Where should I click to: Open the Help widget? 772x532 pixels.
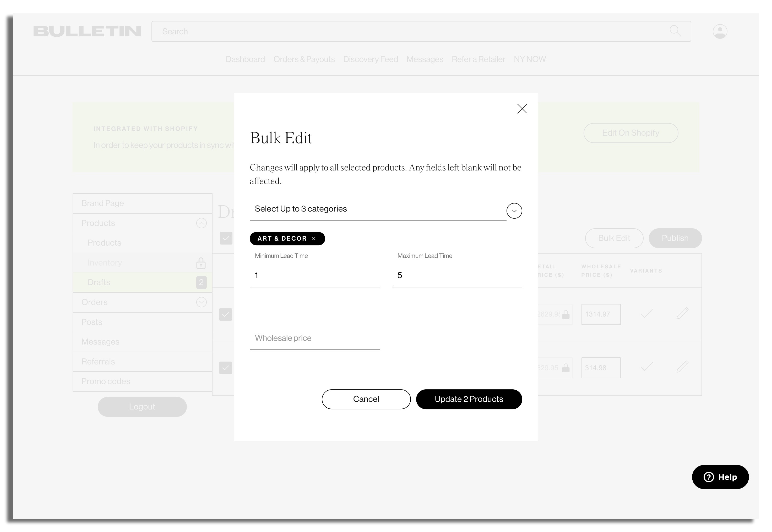720,477
